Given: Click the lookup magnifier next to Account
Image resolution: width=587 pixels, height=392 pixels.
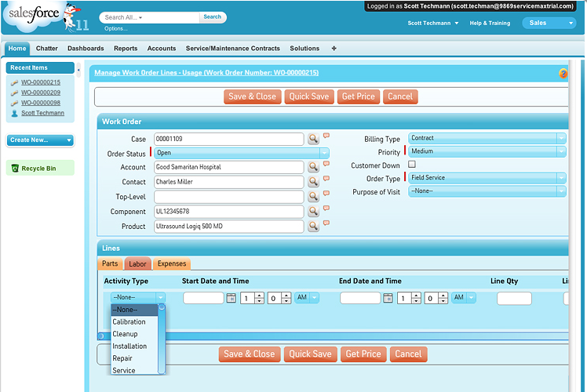Looking at the screenshot, I should click(313, 167).
